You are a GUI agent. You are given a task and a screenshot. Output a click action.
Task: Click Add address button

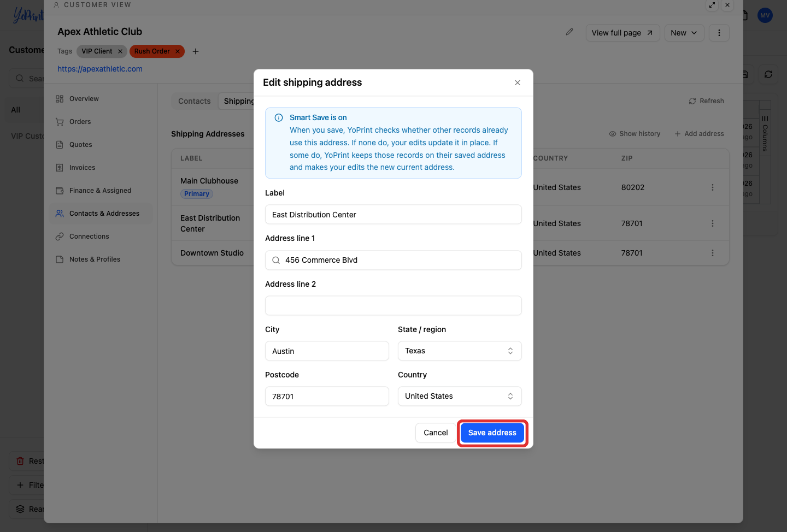point(699,134)
